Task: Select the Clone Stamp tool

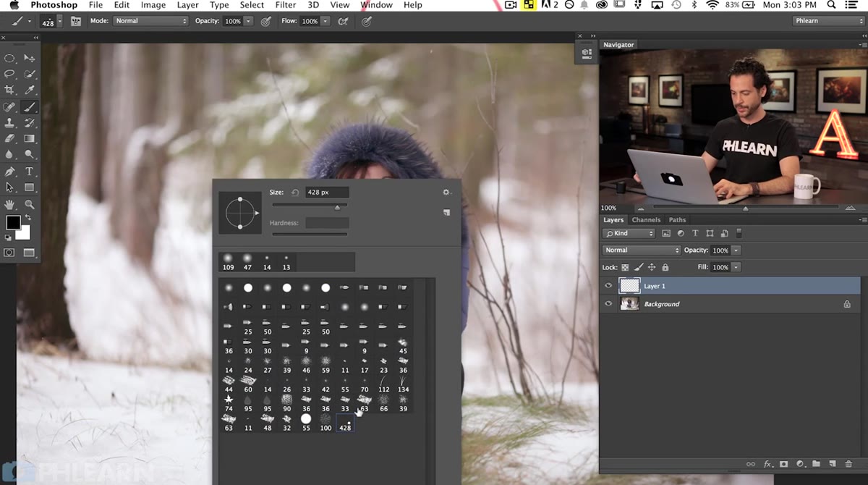Action: [10, 122]
